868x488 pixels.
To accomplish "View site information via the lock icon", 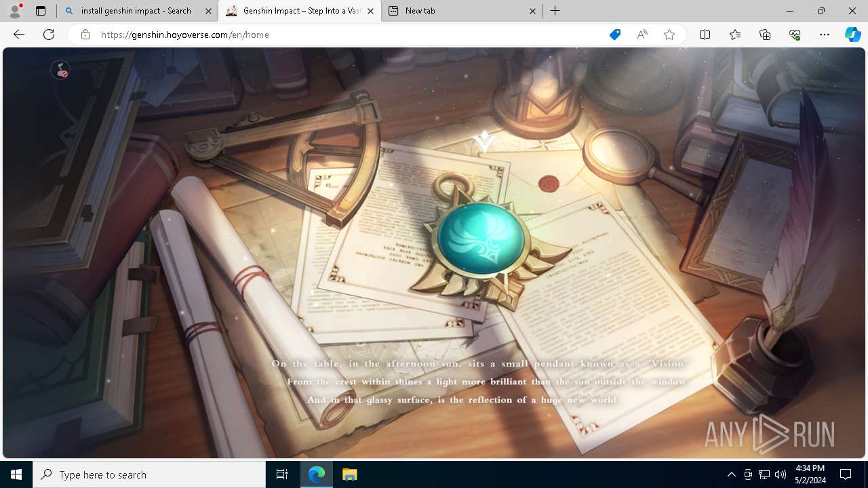I will point(85,35).
